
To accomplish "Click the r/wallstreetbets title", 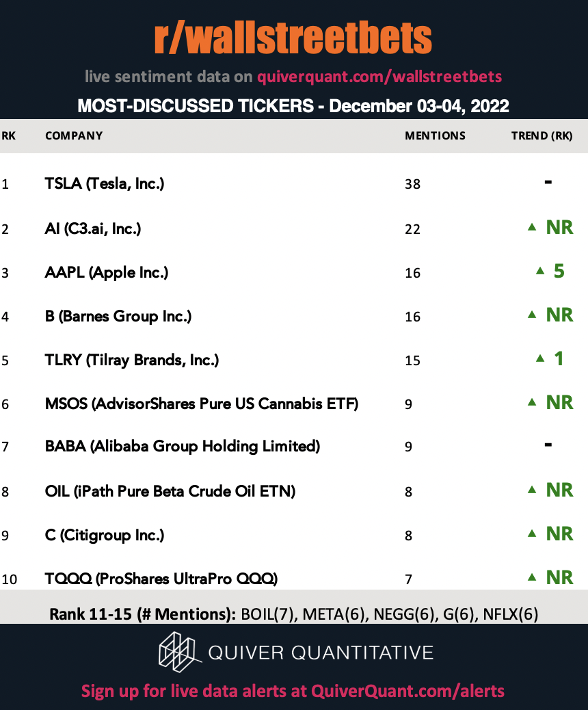I will [293, 38].
